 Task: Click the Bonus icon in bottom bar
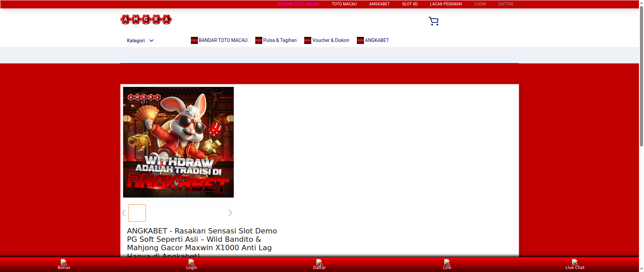coord(64,262)
